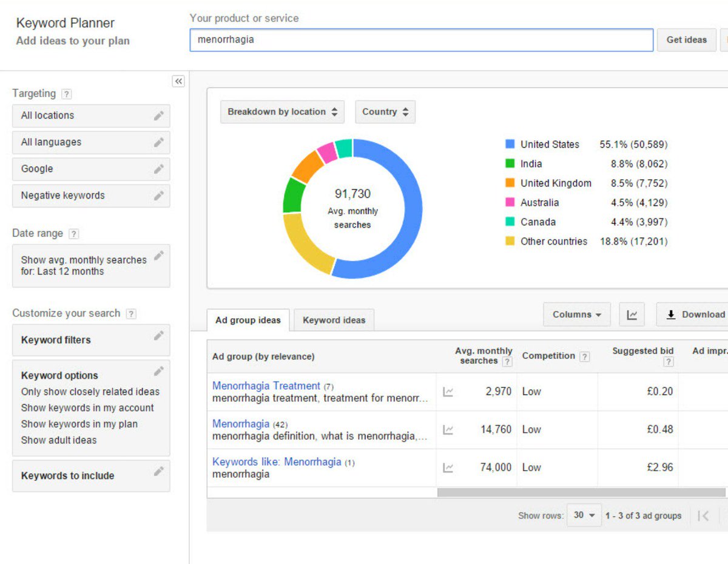Click All locations targeting box
This screenshot has width=728, height=564.
pos(91,116)
